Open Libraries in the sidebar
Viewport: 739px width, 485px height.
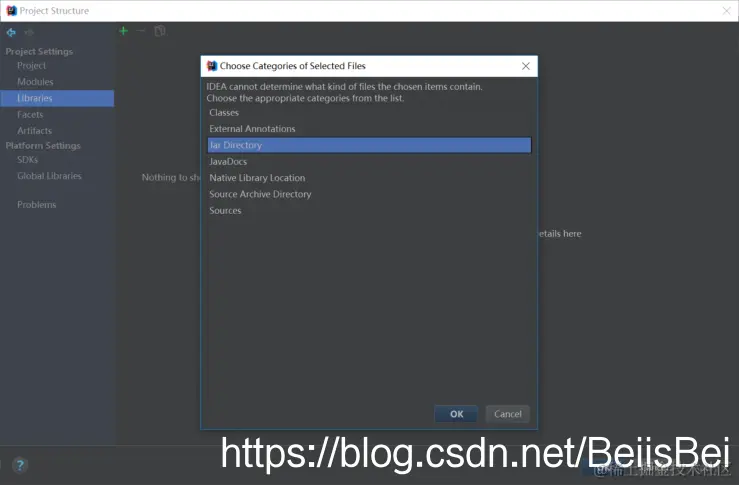57,98
